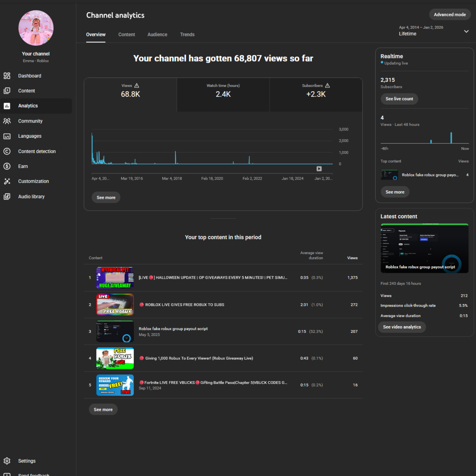Click the Content detection copyright icon

tap(7, 151)
